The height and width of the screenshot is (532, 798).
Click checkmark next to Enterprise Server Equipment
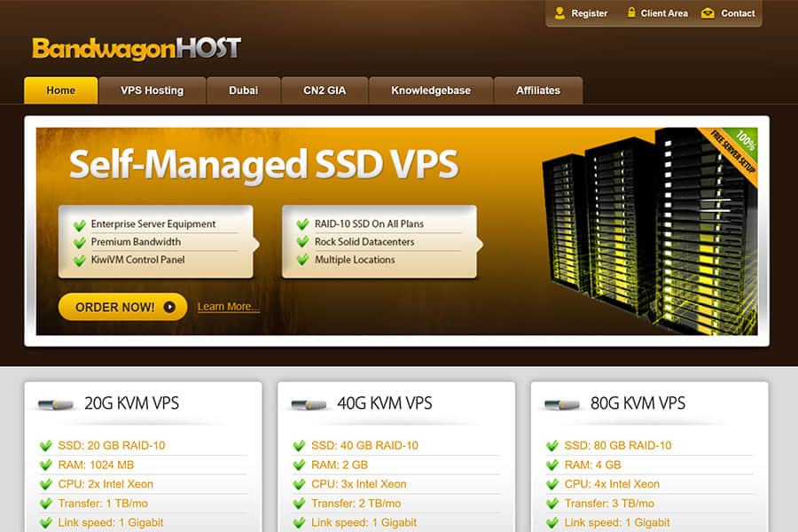coord(80,224)
